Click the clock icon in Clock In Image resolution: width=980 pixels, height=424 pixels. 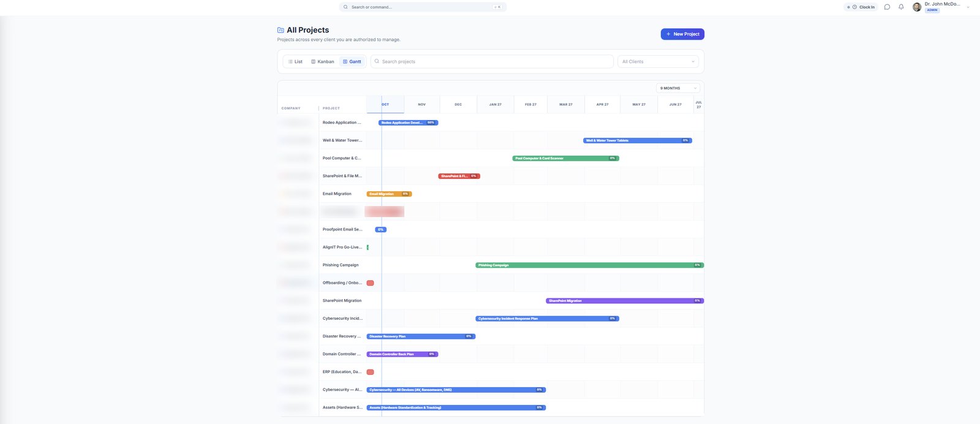click(854, 7)
